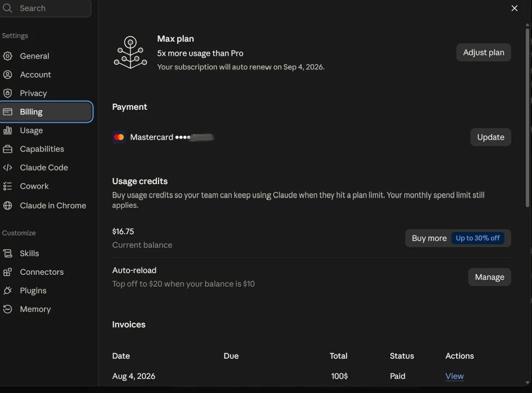The width and height of the screenshot is (532, 393).
Task: Click the Claude in Chrome globe icon
Action: pos(7,206)
